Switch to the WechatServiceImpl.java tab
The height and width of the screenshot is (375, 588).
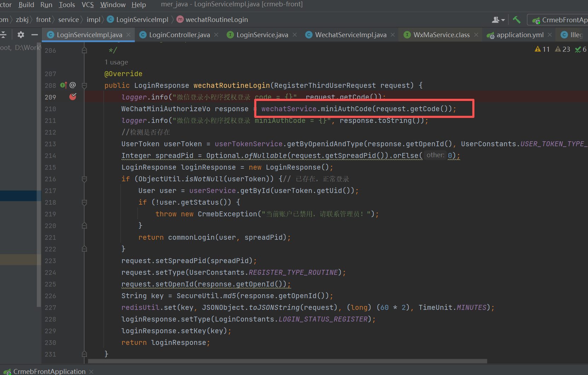coord(350,35)
